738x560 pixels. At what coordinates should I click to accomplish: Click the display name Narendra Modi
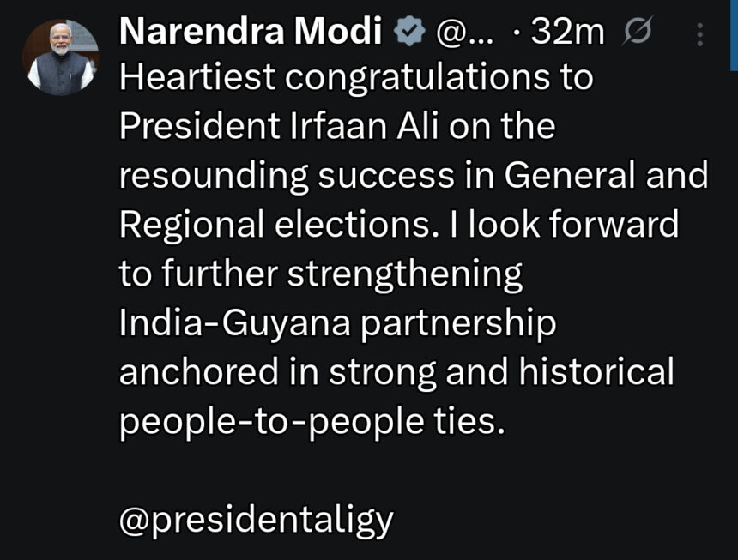click(251, 33)
